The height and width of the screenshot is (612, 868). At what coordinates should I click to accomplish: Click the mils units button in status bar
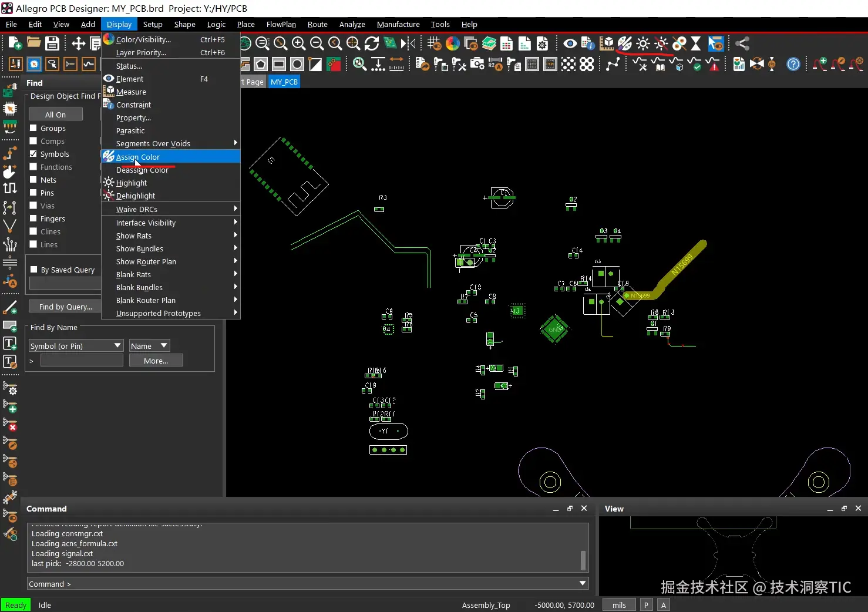point(619,605)
